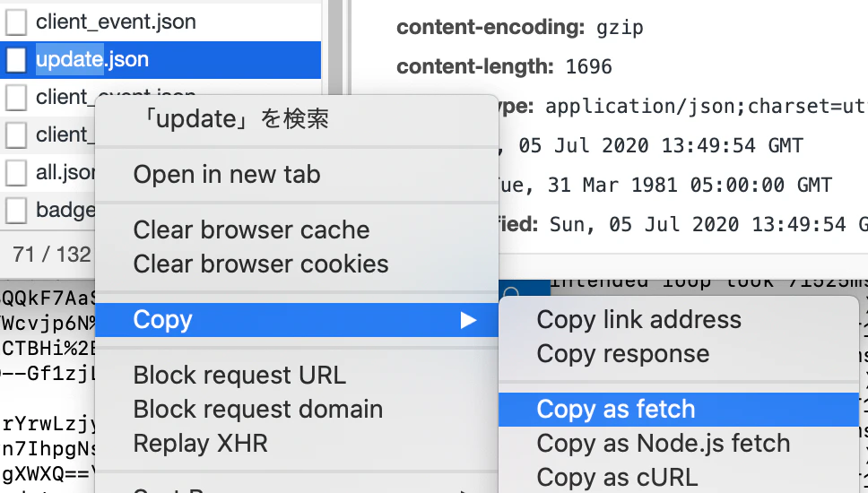Click the file icon beside update.json
The image size is (868, 493).
click(16, 60)
